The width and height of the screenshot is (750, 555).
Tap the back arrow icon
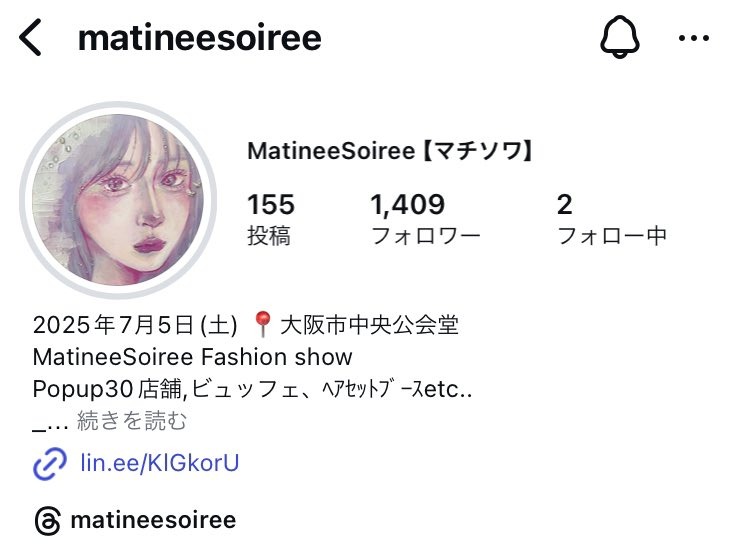tap(30, 37)
